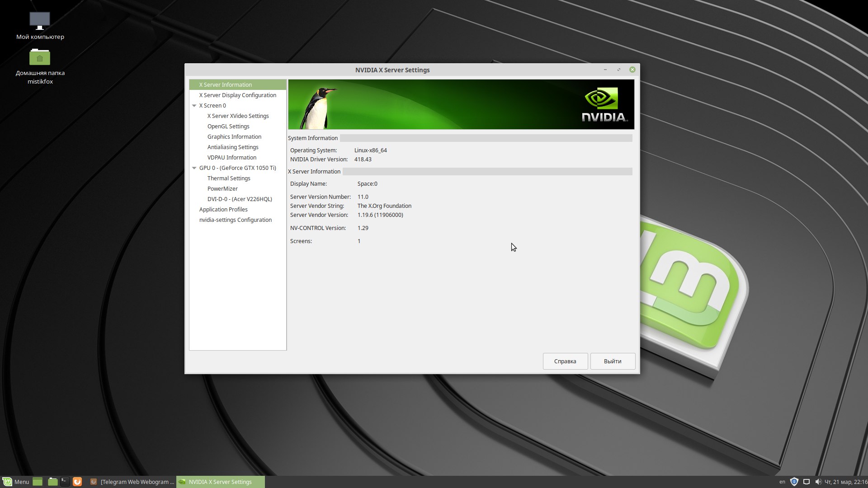
Task: Click the Server Version Number value 11.0
Action: coord(363,197)
